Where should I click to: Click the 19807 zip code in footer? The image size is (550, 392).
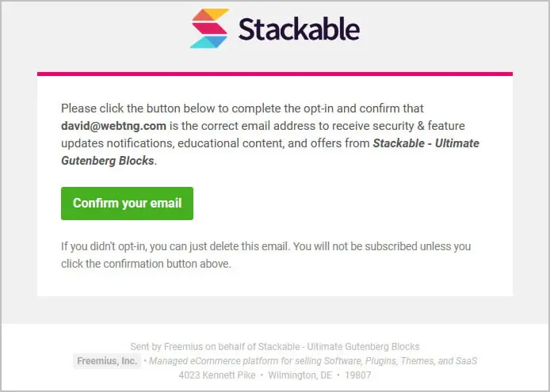click(357, 375)
